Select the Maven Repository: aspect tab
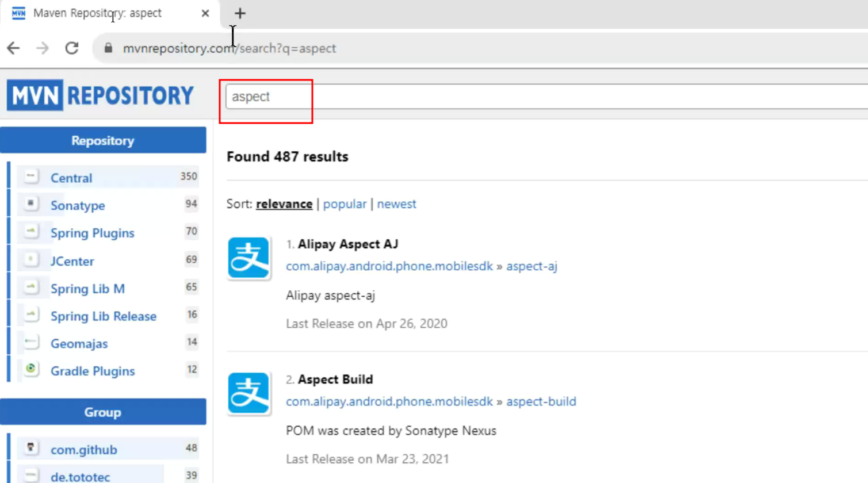This screenshot has width=868, height=483. tap(109, 13)
